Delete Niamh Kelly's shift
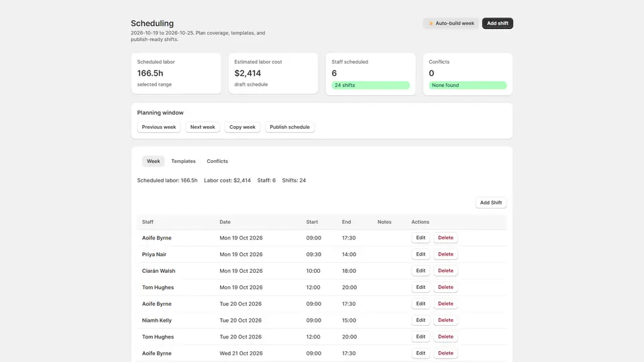This screenshot has width=644, height=362. [x=445, y=320]
